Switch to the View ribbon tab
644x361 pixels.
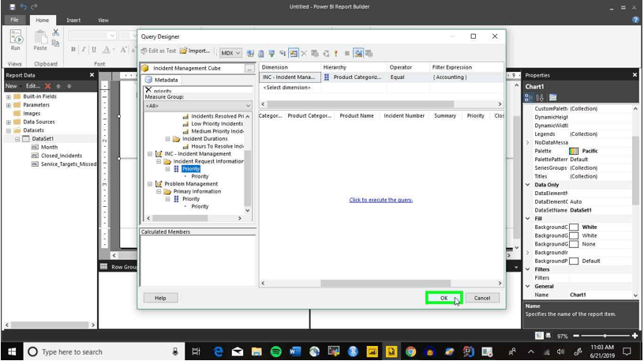click(103, 20)
